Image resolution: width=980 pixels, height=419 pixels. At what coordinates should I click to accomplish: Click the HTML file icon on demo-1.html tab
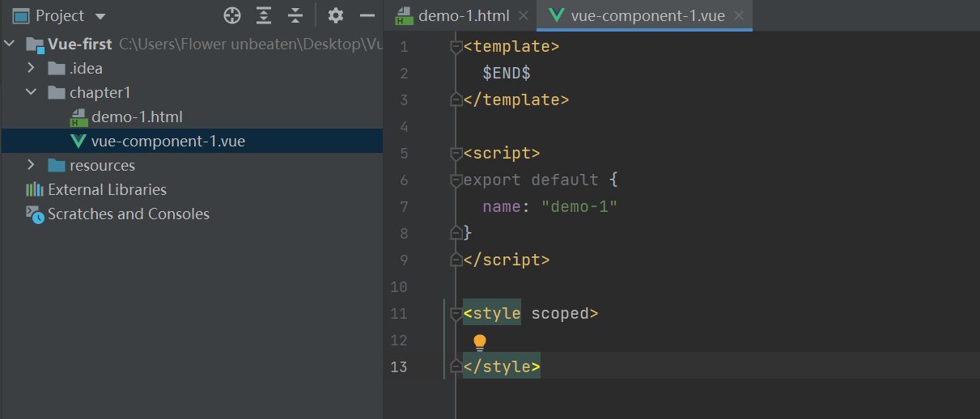pyautogui.click(x=403, y=16)
